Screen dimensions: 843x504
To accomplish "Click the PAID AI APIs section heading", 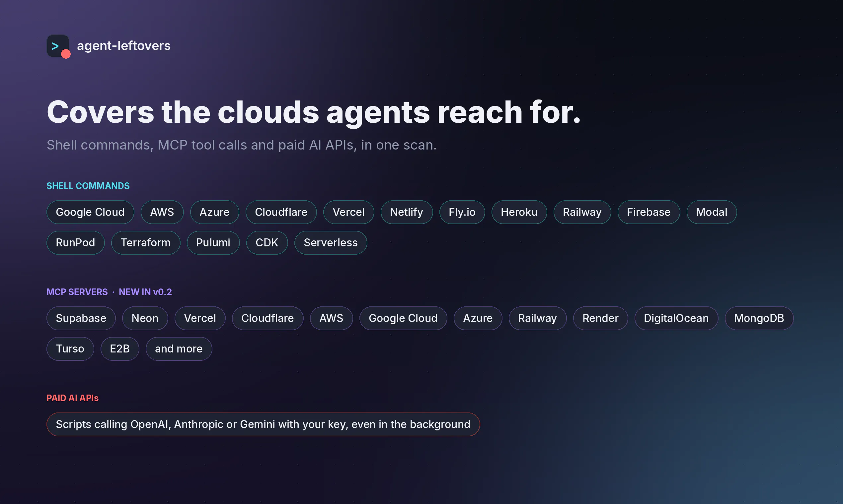I will pos(72,398).
